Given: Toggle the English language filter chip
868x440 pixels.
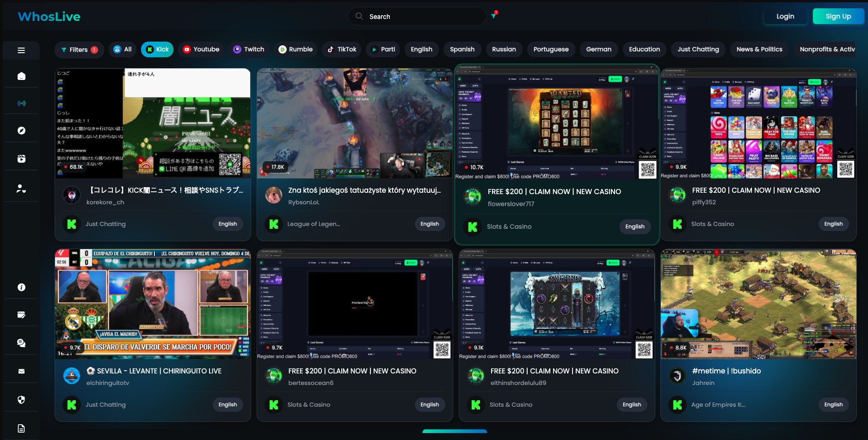Looking at the screenshot, I should click(422, 49).
